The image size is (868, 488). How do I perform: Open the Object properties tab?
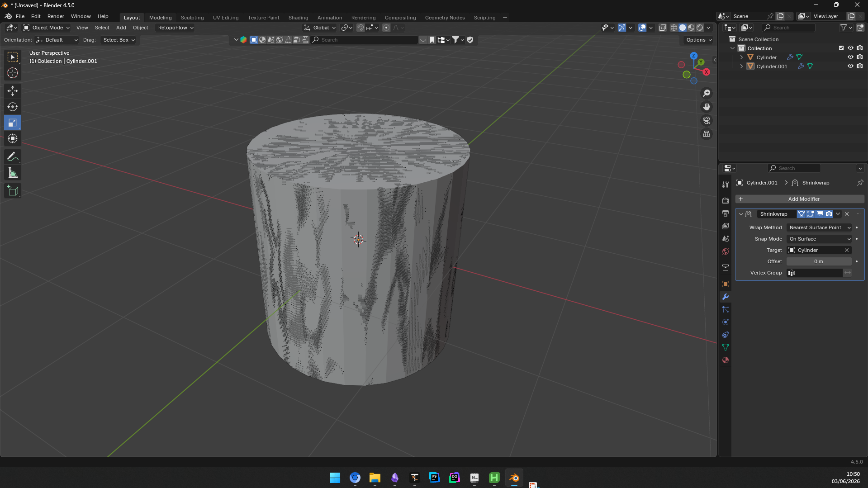[x=726, y=284]
